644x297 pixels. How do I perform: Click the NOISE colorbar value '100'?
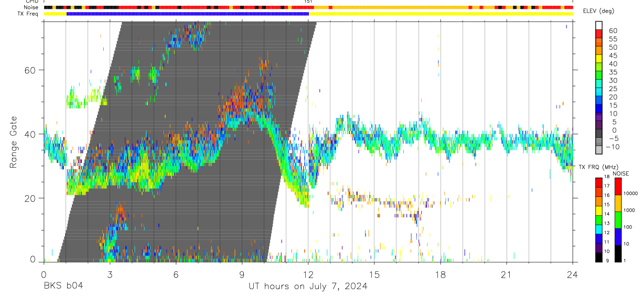pos(628,227)
